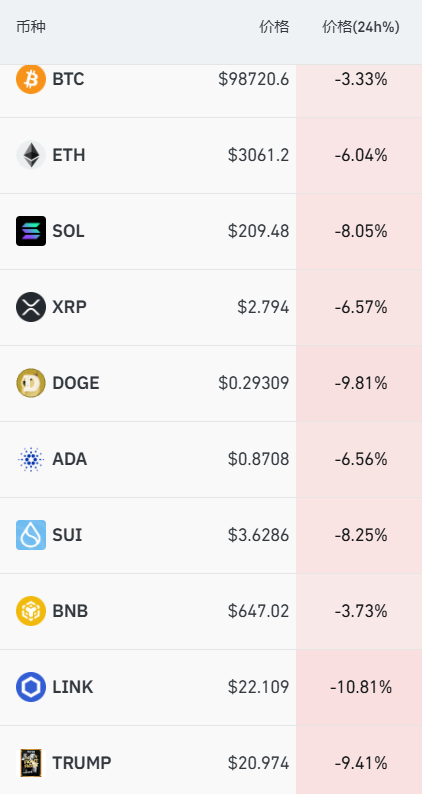Open the SOL ticker label
422x794 pixels.
(68, 231)
